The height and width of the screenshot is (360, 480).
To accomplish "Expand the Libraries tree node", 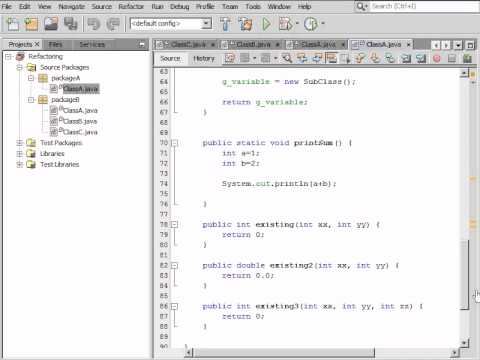I will (x=19, y=154).
